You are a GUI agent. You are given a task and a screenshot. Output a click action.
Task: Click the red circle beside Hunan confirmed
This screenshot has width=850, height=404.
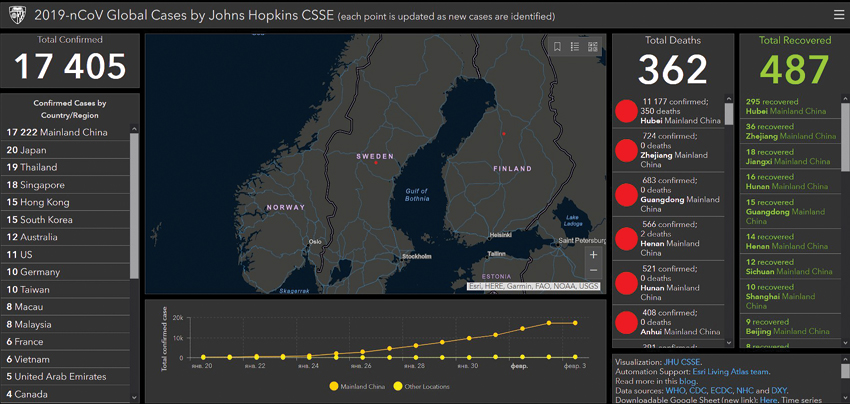click(x=626, y=283)
